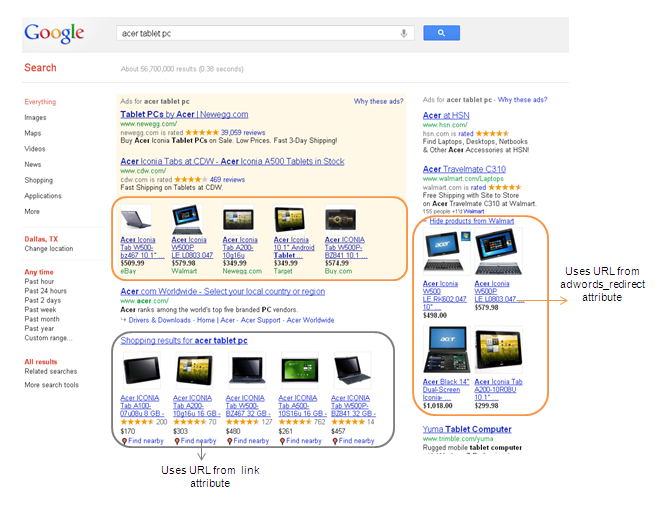Screen dimensions: 667x520
Task: Filter results by Past 24 hours
Action: (x=46, y=291)
